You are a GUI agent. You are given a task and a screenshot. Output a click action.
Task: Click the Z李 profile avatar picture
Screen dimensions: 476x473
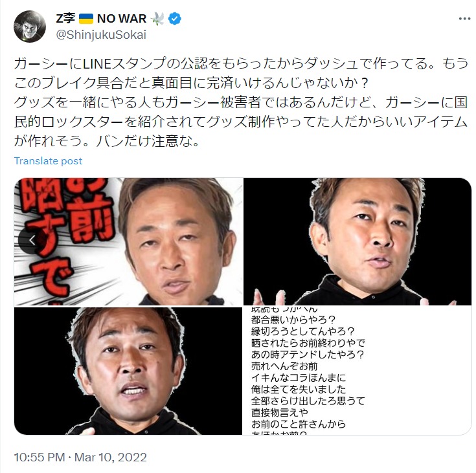tap(30, 27)
